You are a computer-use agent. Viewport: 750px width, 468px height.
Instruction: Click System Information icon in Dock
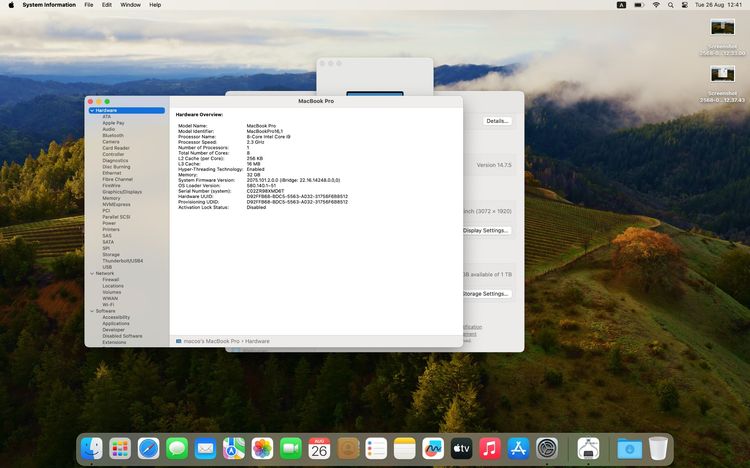click(x=588, y=449)
